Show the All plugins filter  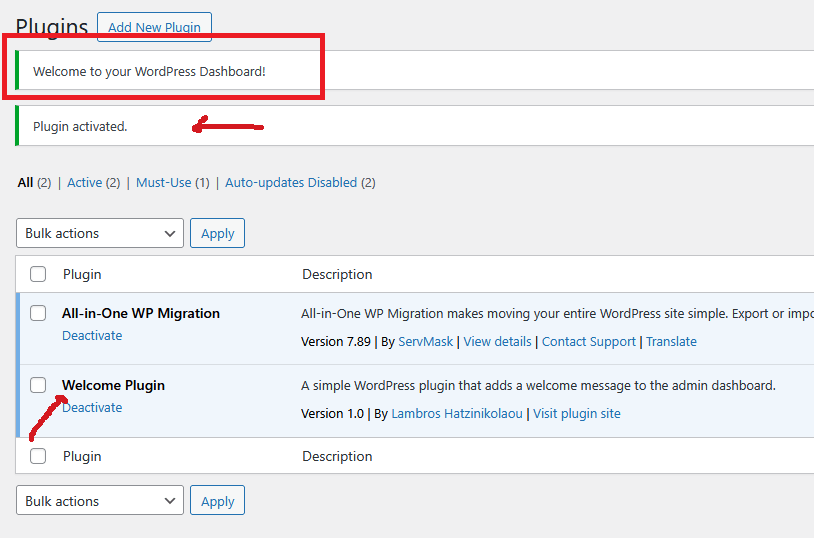click(25, 183)
